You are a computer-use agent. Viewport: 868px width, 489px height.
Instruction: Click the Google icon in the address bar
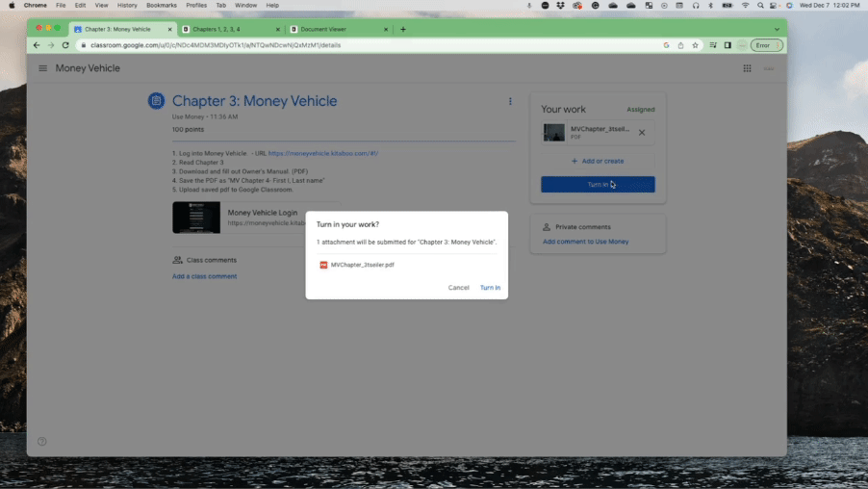click(x=666, y=45)
